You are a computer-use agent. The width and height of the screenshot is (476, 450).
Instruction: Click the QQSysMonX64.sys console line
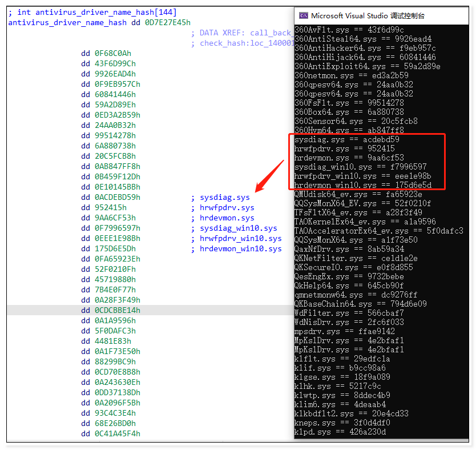point(356,240)
